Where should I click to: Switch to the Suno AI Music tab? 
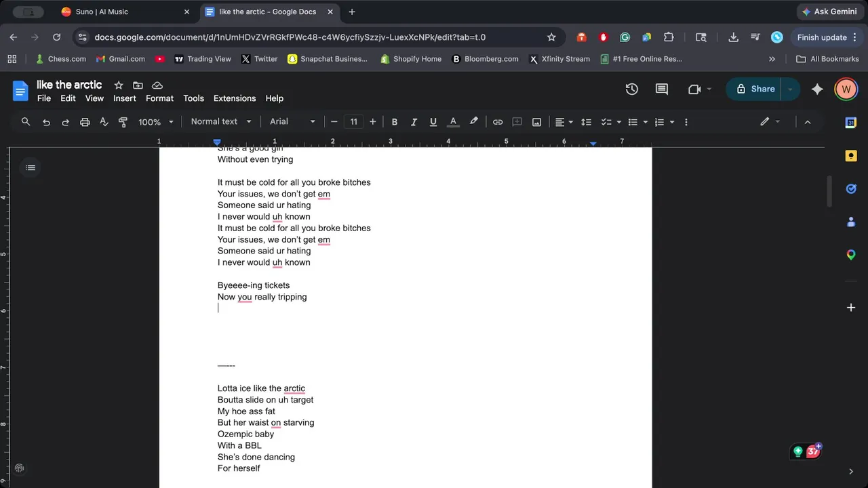coord(125,12)
